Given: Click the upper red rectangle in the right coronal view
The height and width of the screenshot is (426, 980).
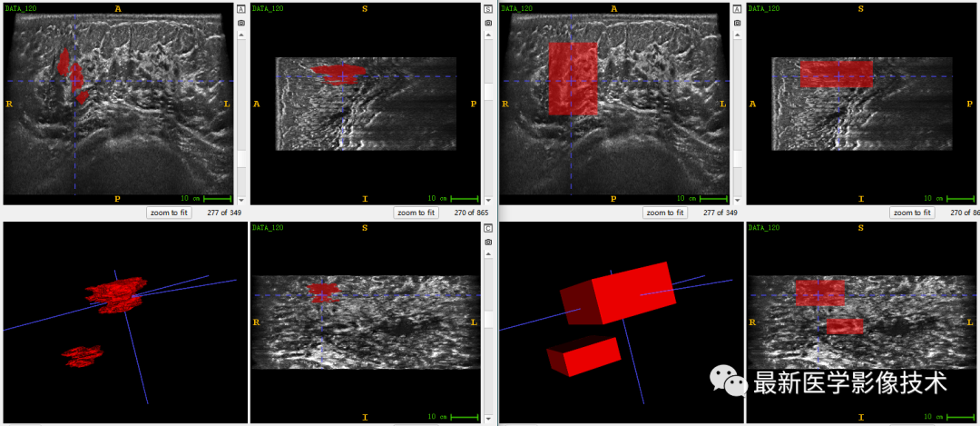Looking at the screenshot, I should [x=820, y=292].
